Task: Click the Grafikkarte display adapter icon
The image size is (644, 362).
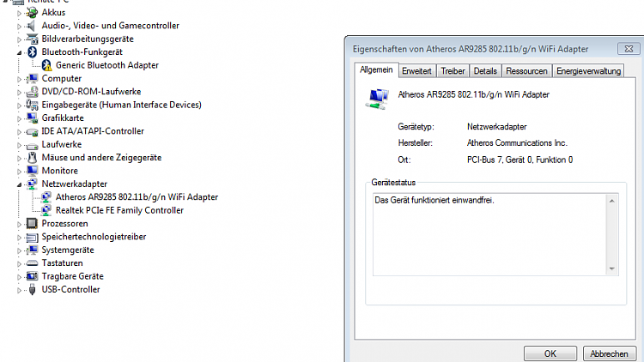Action: pos(32,118)
